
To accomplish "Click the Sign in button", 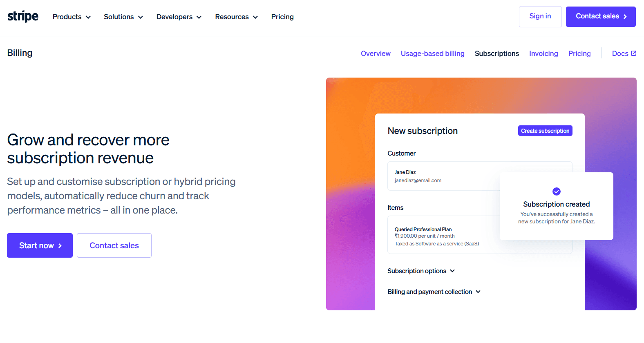I will 540,17.
